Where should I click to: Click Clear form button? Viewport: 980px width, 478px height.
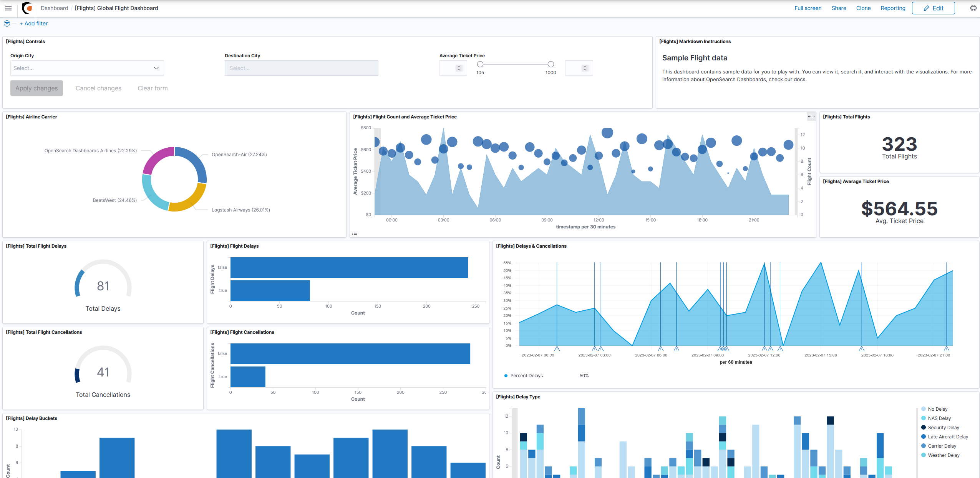tap(153, 88)
